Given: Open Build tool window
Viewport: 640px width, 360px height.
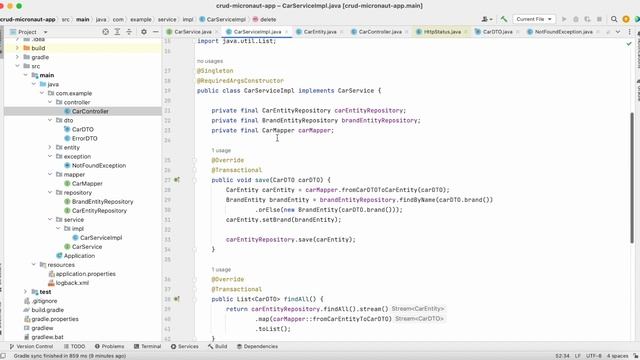Looking at the screenshot, I should 218,347.
